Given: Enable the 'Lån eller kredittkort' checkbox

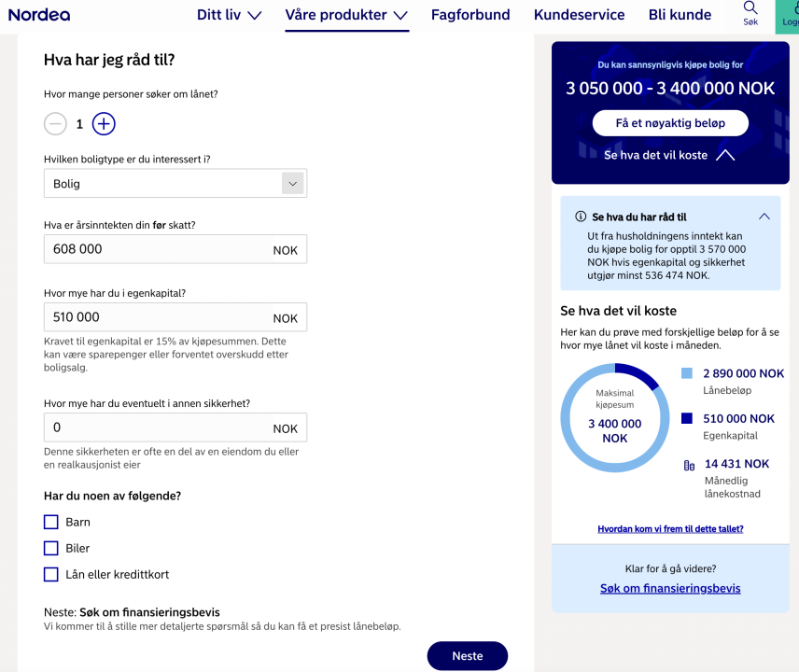Looking at the screenshot, I should pos(51,574).
